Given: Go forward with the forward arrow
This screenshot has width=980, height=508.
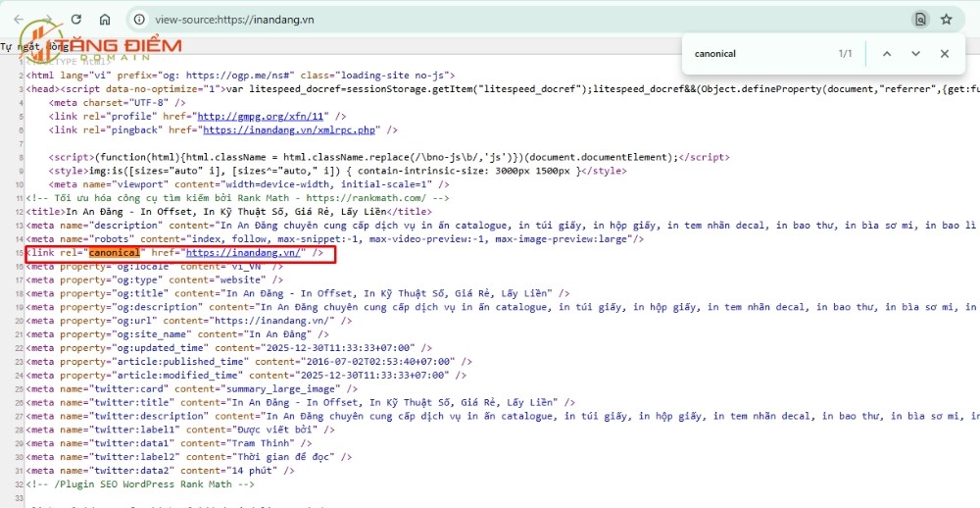Looking at the screenshot, I should pyautogui.click(x=47, y=20).
